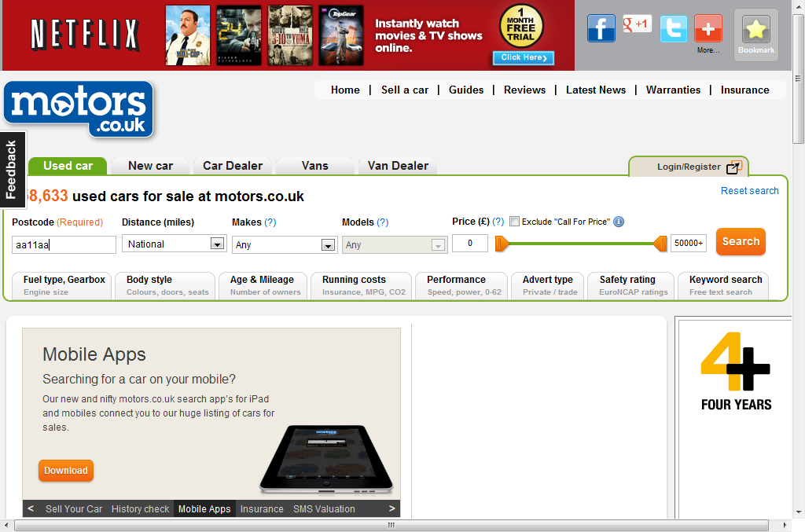Open Guides in navigation menu
This screenshot has height=532, width=805.
click(x=466, y=90)
